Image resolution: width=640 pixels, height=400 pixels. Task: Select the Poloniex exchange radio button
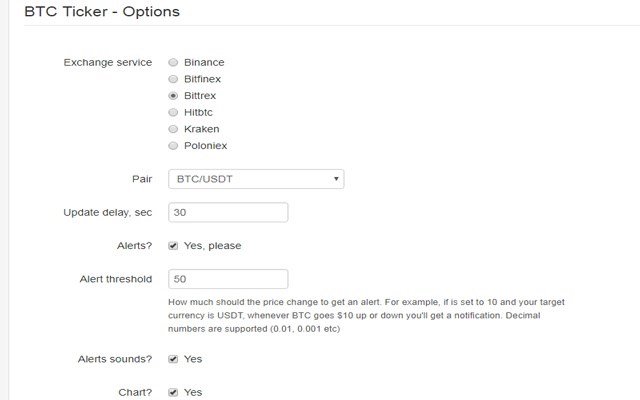point(173,146)
